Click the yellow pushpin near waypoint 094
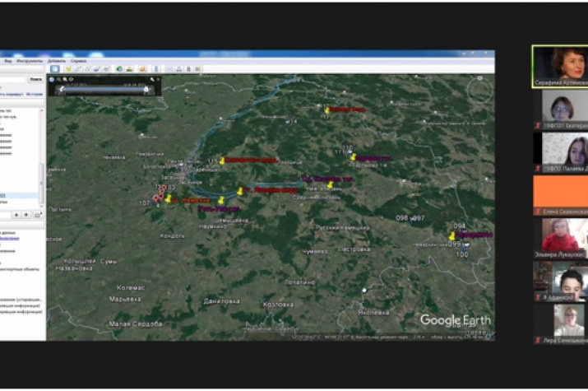Viewport: 588px width, 391px height. pyautogui.click(x=452, y=235)
